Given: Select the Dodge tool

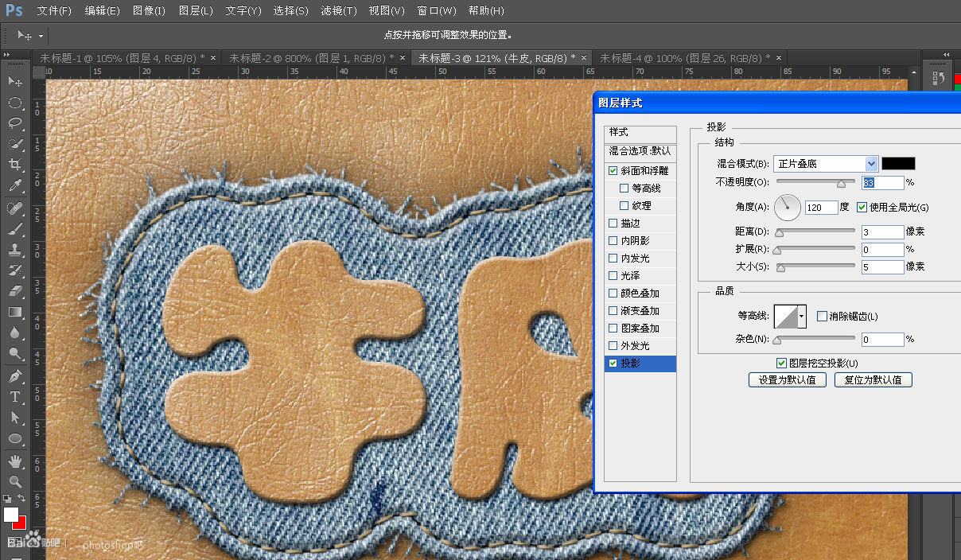Looking at the screenshot, I should click(x=15, y=353).
